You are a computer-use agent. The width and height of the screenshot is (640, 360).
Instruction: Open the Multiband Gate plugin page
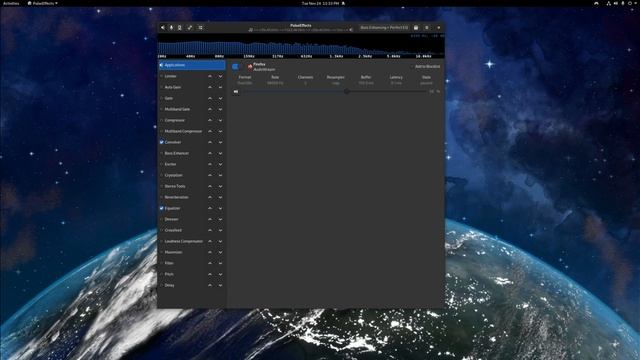click(177, 109)
